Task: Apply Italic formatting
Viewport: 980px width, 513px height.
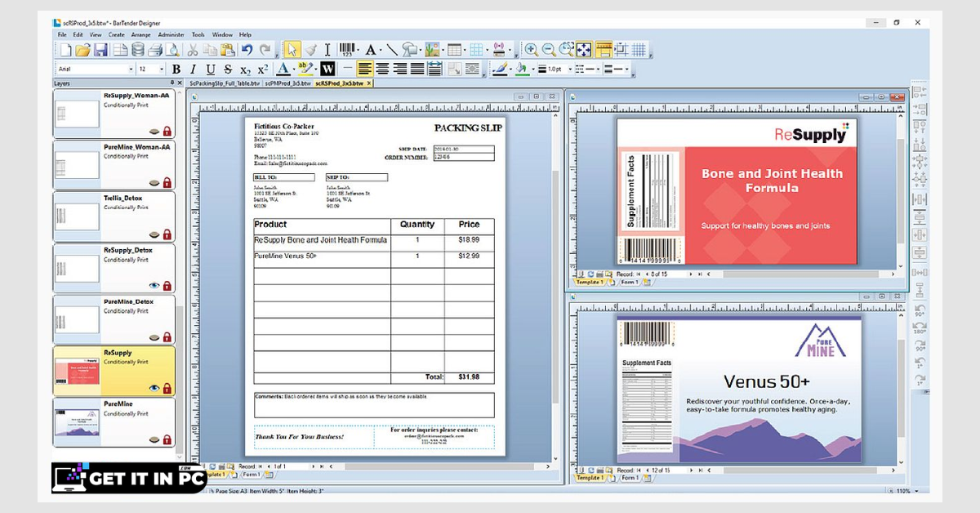Action: click(193, 69)
